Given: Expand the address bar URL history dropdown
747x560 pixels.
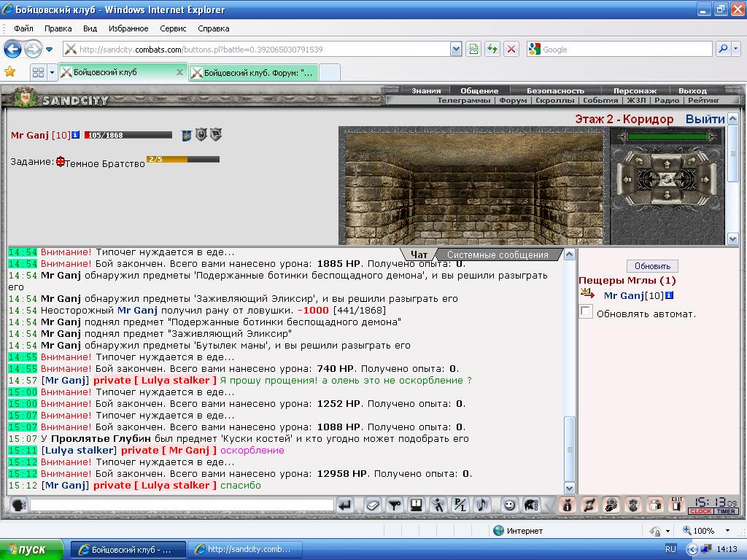Looking at the screenshot, I should (456, 49).
